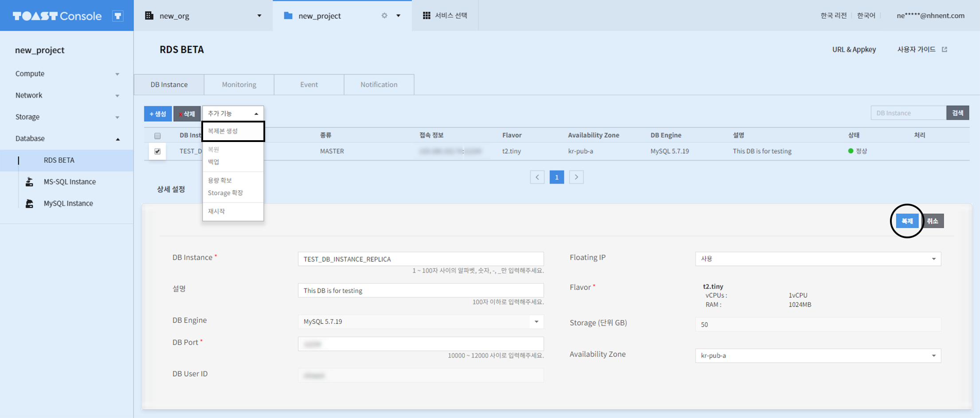Click the MySQL Instance sidebar icon

click(x=29, y=203)
